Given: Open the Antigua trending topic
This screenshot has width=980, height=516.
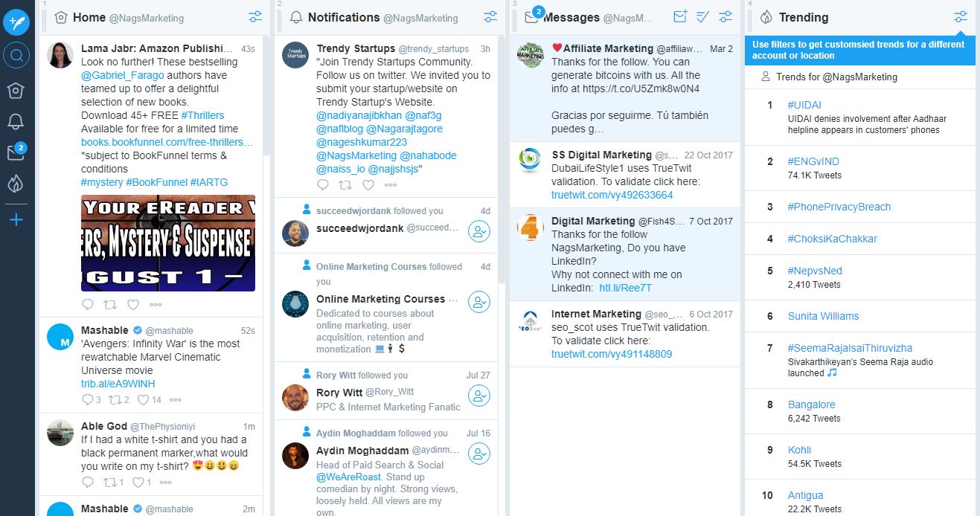Looking at the screenshot, I should [806, 495].
